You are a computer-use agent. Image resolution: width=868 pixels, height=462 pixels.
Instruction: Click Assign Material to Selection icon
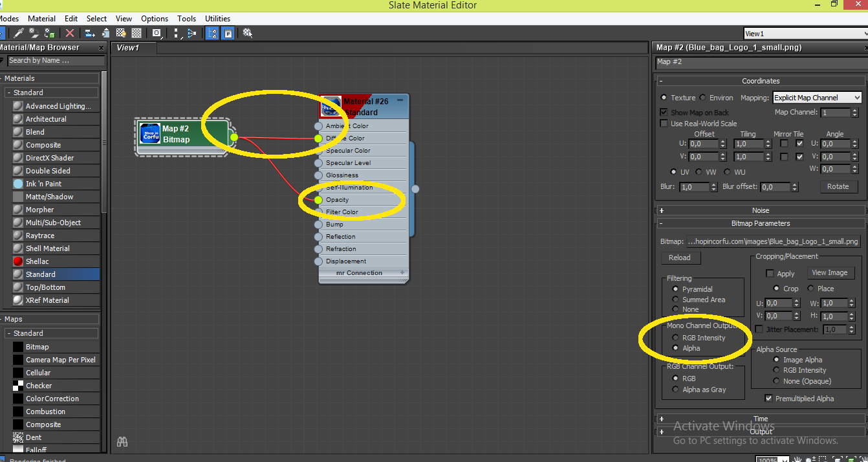pyautogui.click(x=49, y=33)
